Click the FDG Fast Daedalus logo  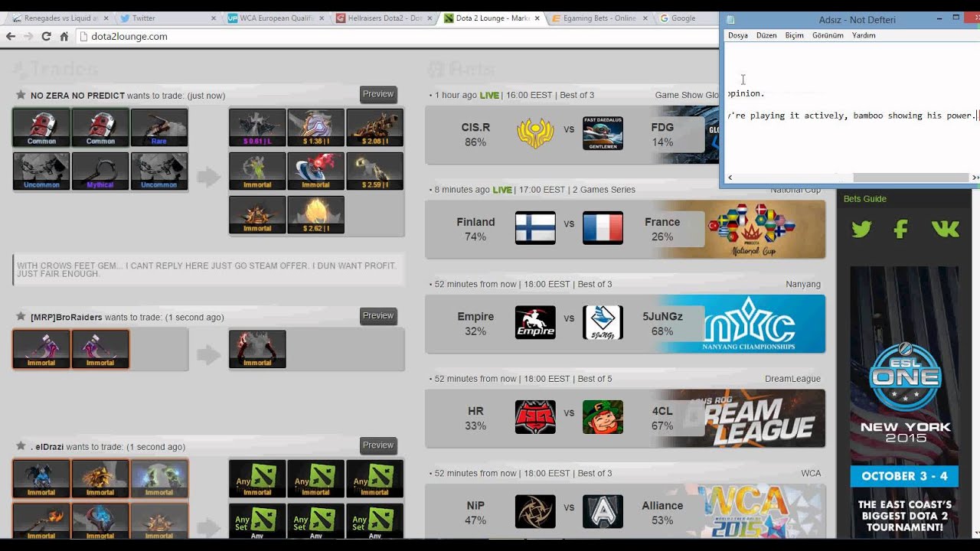pyautogui.click(x=603, y=133)
